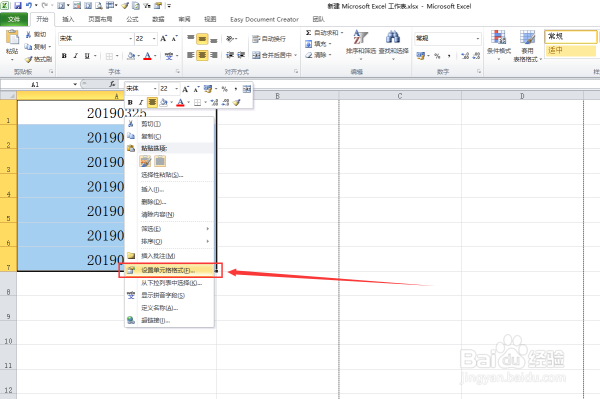Click the Select All corner button
600x399 pixels.
tap(8, 96)
